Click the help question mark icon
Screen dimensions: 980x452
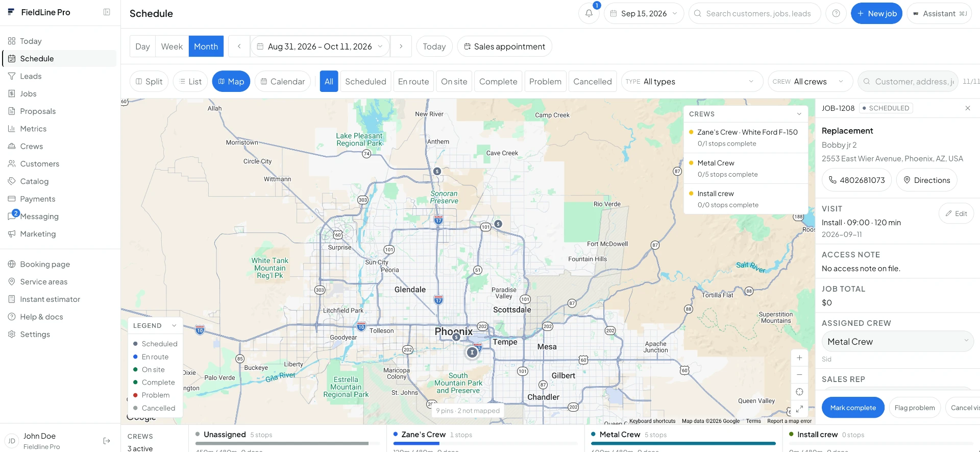(836, 13)
